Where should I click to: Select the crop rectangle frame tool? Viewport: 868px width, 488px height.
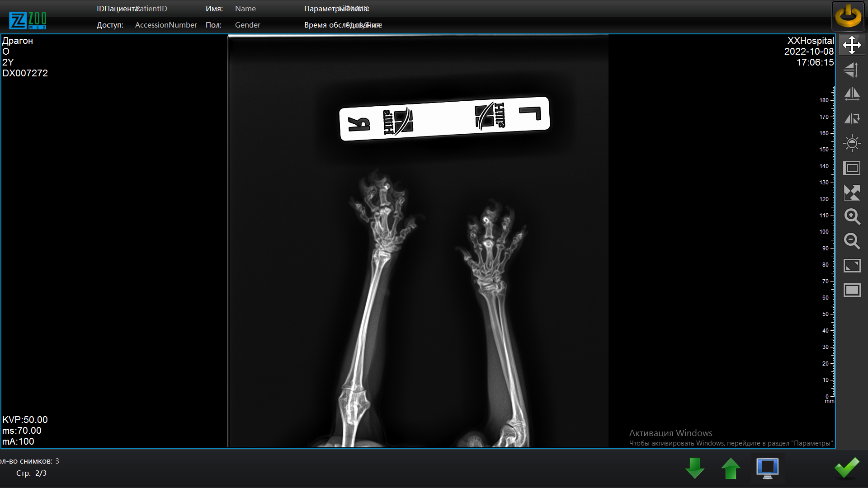[x=852, y=168]
